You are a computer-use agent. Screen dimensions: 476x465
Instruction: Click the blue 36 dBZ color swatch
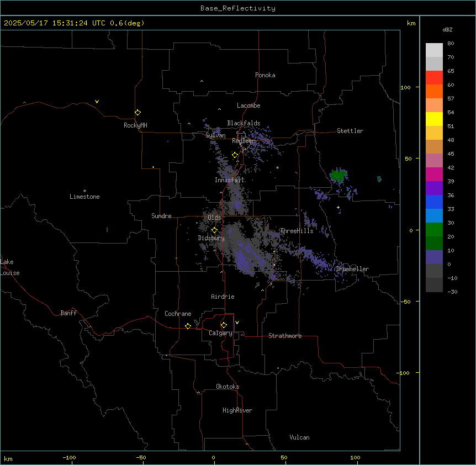[x=434, y=202]
